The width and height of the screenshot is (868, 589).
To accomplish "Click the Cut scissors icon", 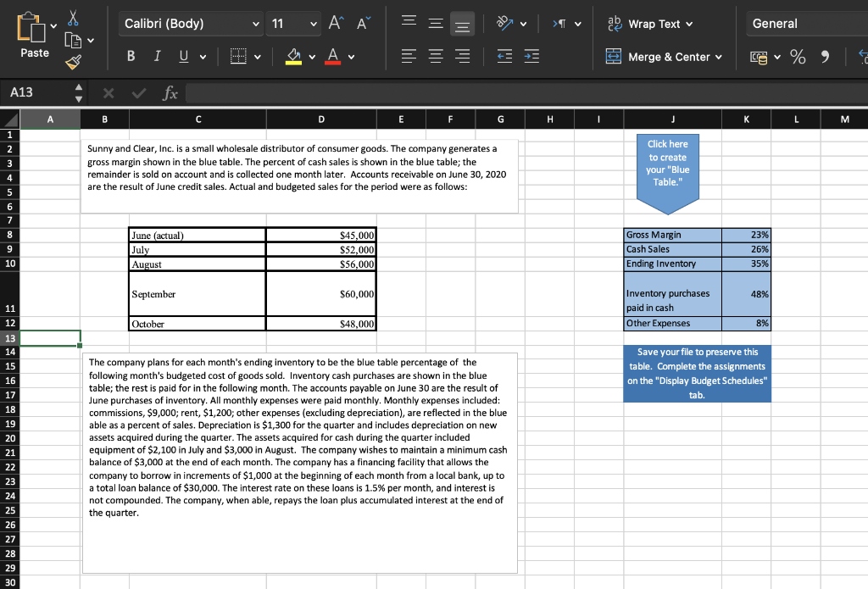I will tap(73, 18).
